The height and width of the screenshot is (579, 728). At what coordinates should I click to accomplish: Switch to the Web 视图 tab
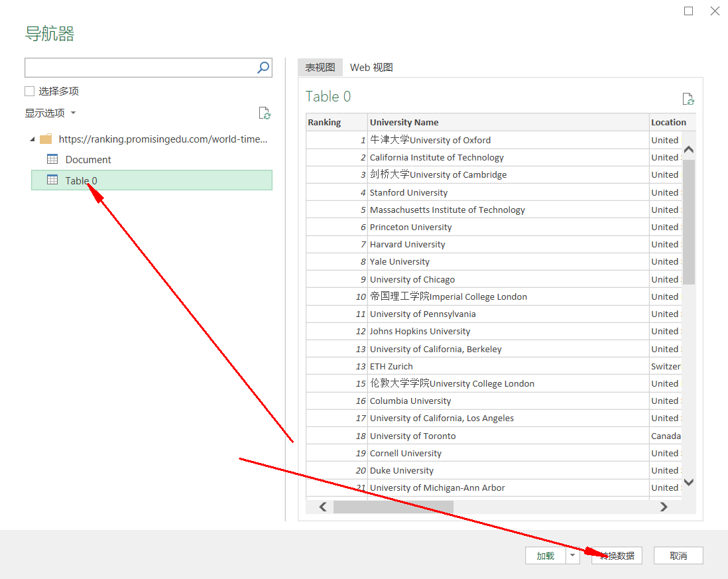[x=371, y=68]
